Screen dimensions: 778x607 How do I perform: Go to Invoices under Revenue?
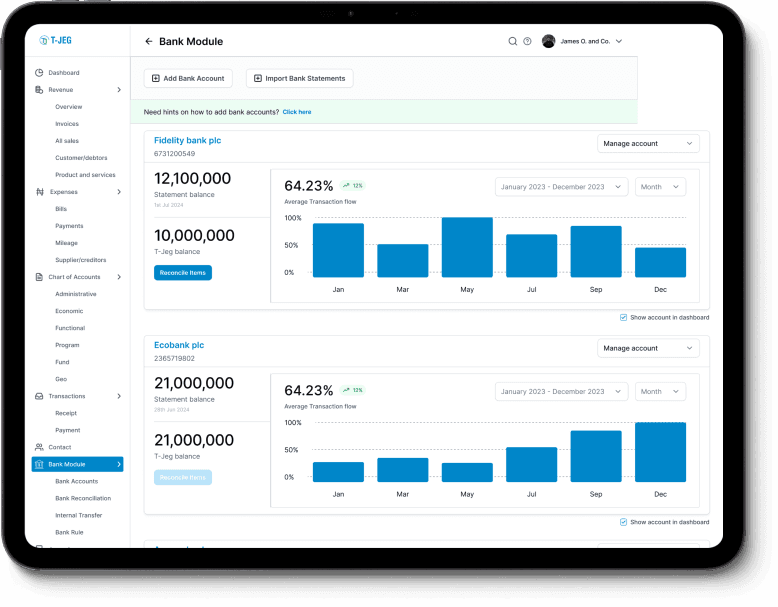67,124
